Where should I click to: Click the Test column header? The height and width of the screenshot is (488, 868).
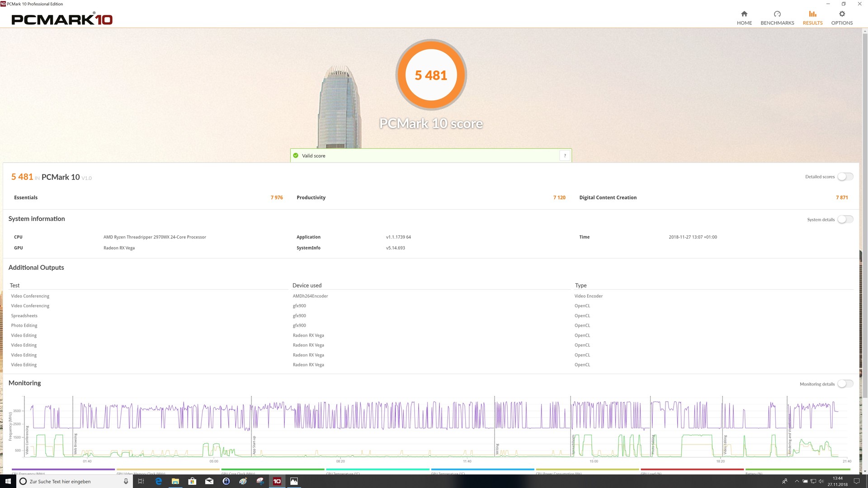coord(15,285)
